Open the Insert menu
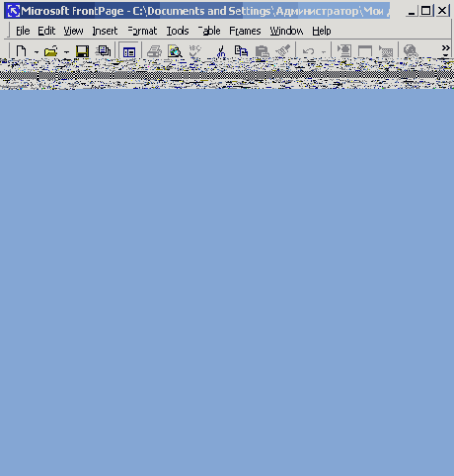The width and height of the screenshot is (454, 476). pos(105,31)
